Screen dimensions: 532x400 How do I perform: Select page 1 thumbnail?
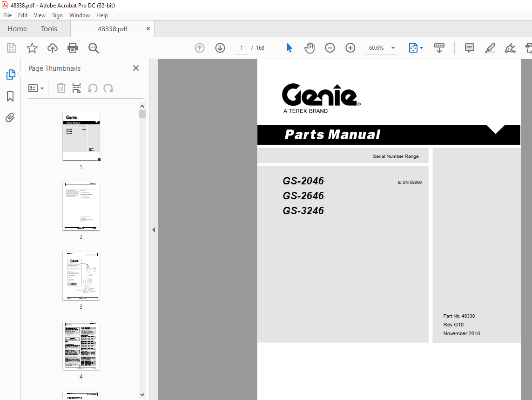(81, 136)
